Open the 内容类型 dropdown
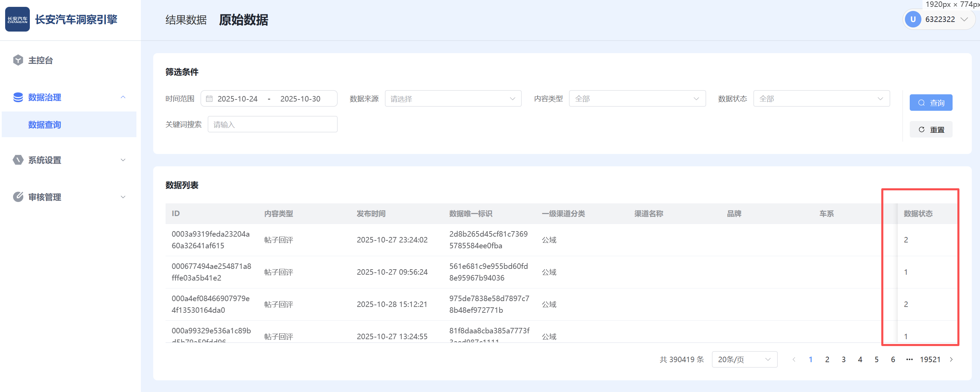 [x=637, y=99]
